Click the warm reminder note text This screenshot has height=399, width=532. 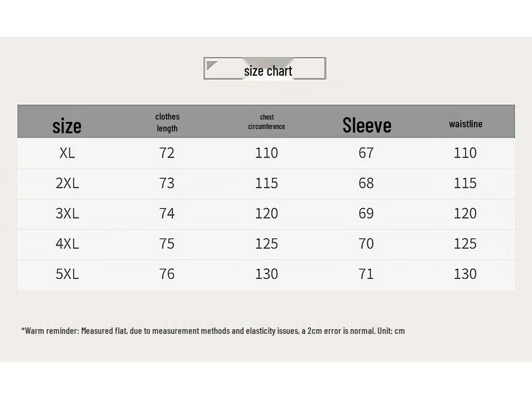213,331
